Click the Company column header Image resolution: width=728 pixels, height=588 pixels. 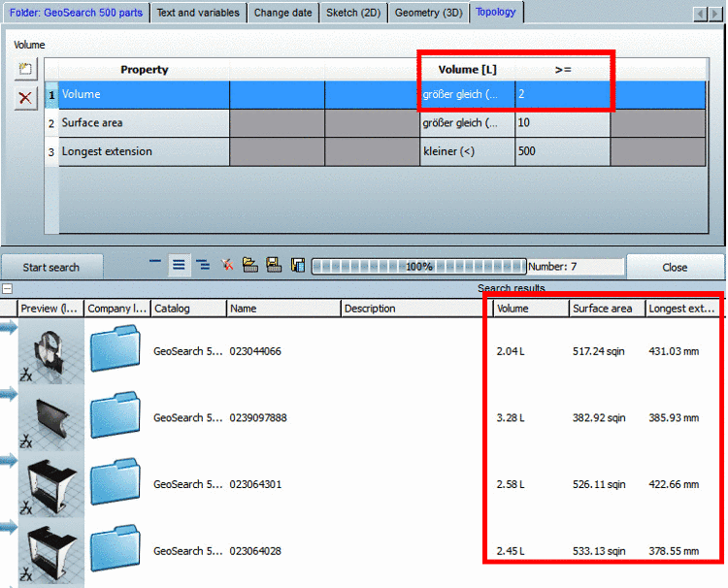point(117,309)
